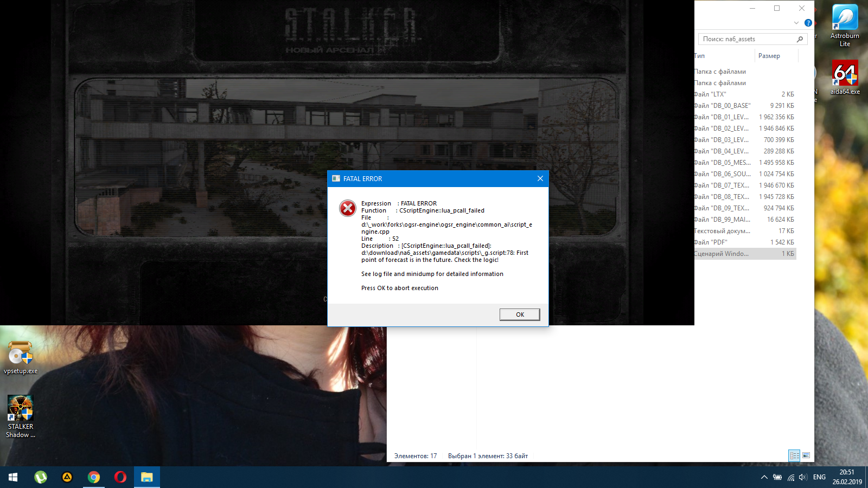Select the Файл "PDF" row
Viewport: 868px width, 488px height.
745,242
